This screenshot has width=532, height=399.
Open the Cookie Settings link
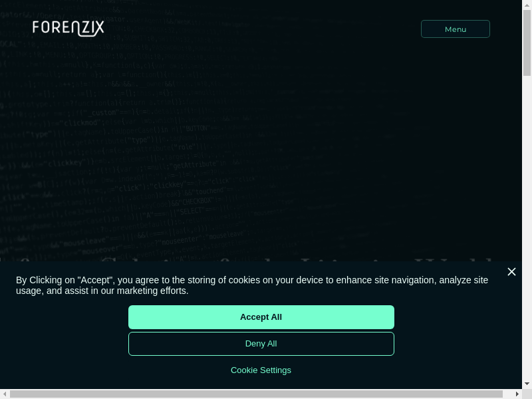(261, 370)
